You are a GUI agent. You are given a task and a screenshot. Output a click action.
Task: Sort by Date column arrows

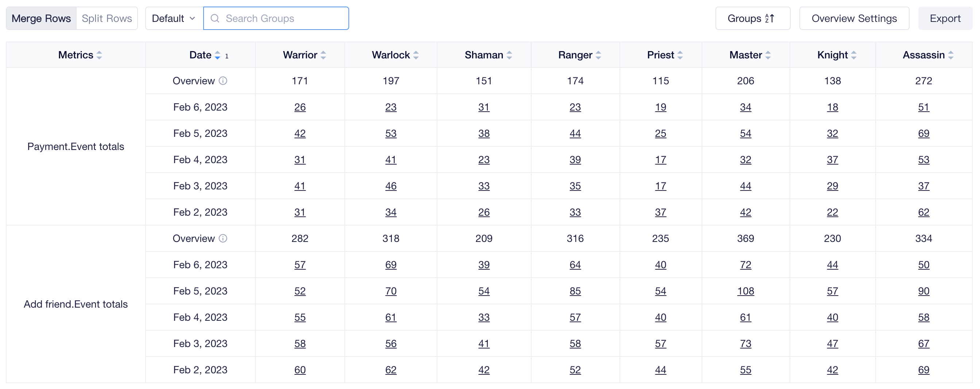217,55
